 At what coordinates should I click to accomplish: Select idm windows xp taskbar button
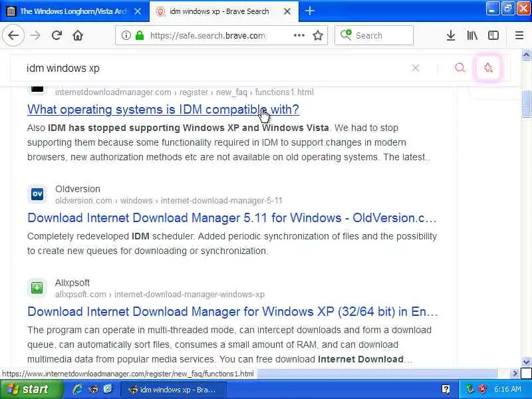(x=173, y=390)
